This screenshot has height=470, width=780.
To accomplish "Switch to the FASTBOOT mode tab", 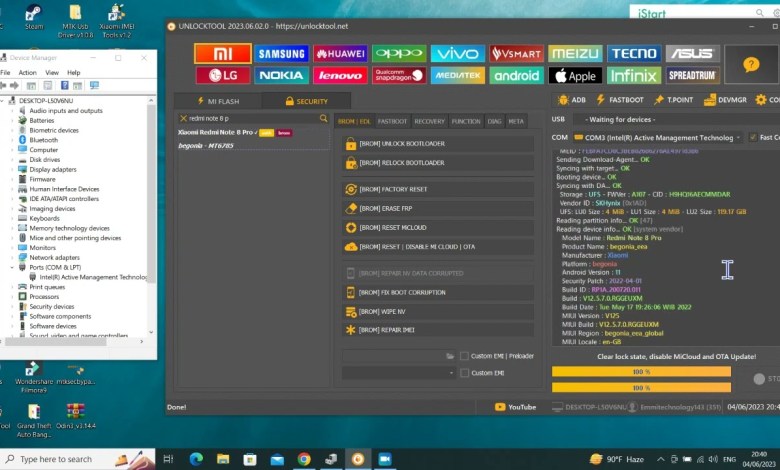I will point(392,121).
